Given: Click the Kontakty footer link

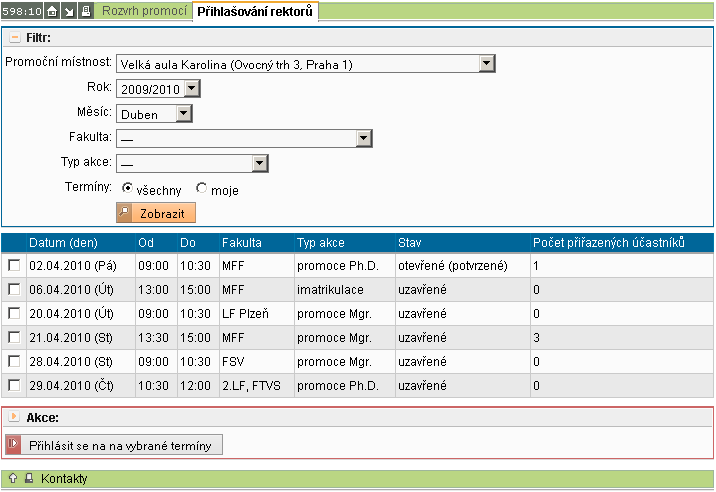Looking at the screenshot, I should tap(64, 479).
